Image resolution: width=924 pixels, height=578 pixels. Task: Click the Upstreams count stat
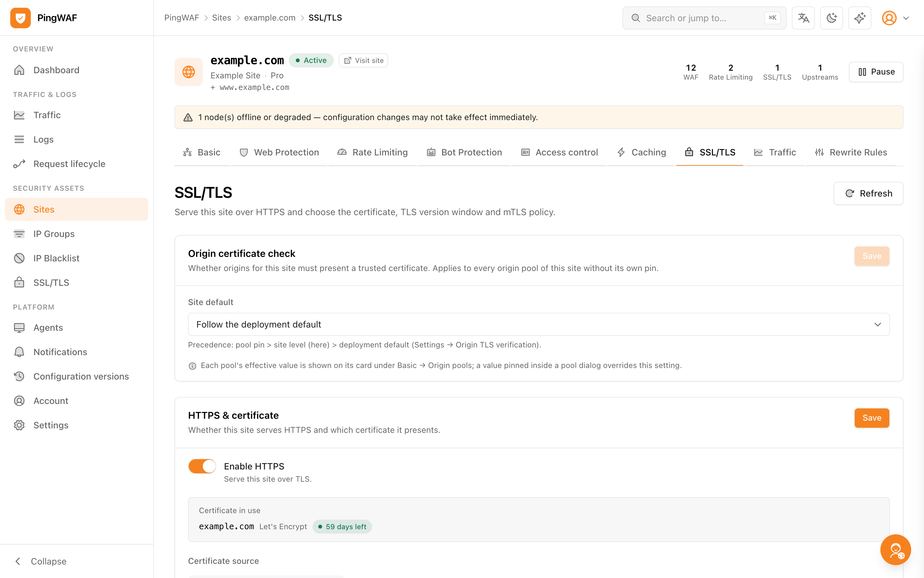tap(820, 72)
